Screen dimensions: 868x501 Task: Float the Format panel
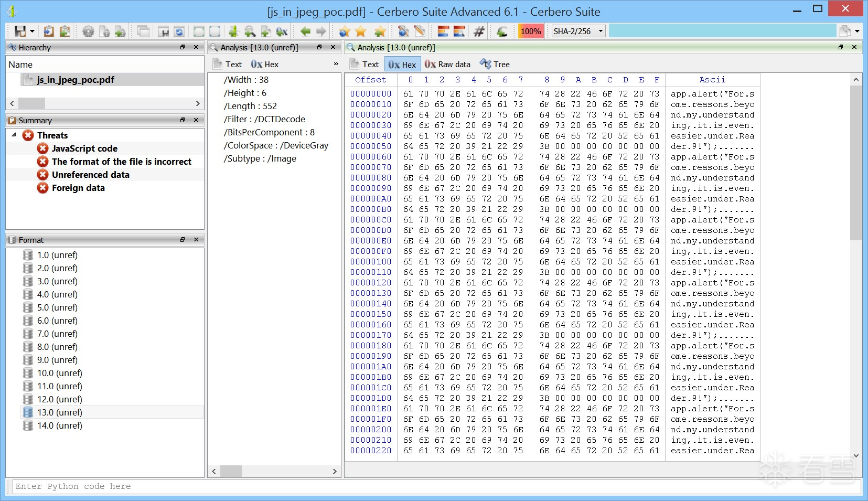coord(183,240)
